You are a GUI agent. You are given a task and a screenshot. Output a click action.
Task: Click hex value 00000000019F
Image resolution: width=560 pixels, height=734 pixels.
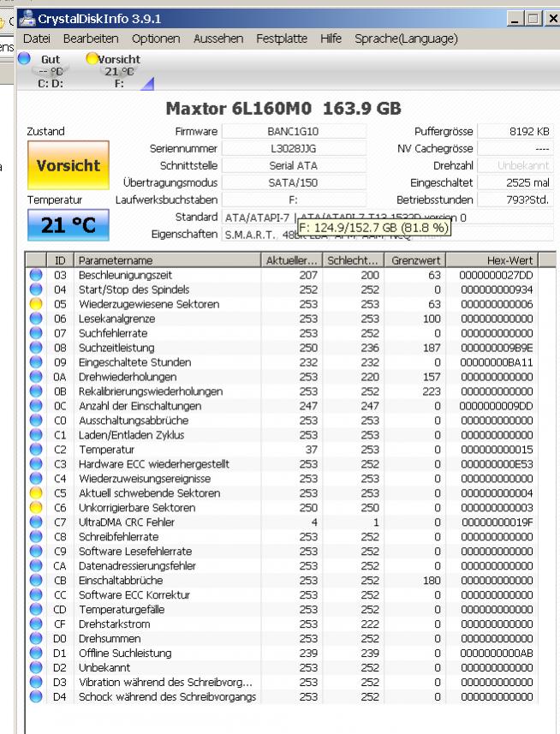(497, 522)
